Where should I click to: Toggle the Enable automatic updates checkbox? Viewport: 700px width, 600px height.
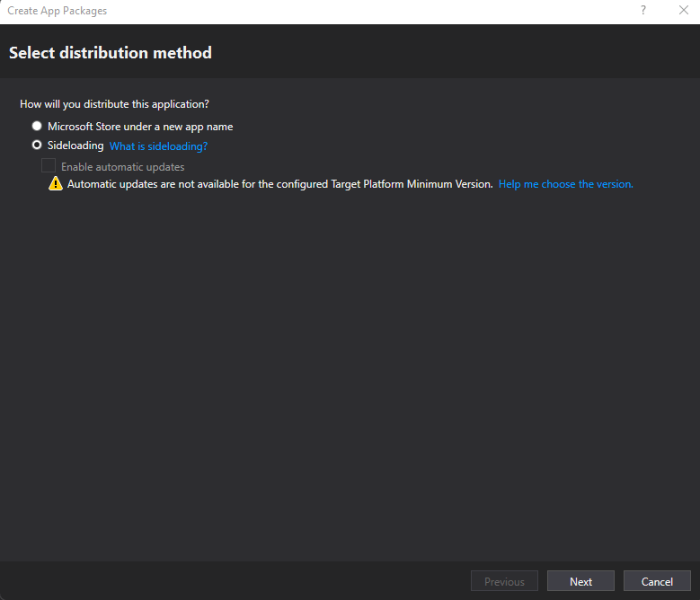[x=49, y=166]
